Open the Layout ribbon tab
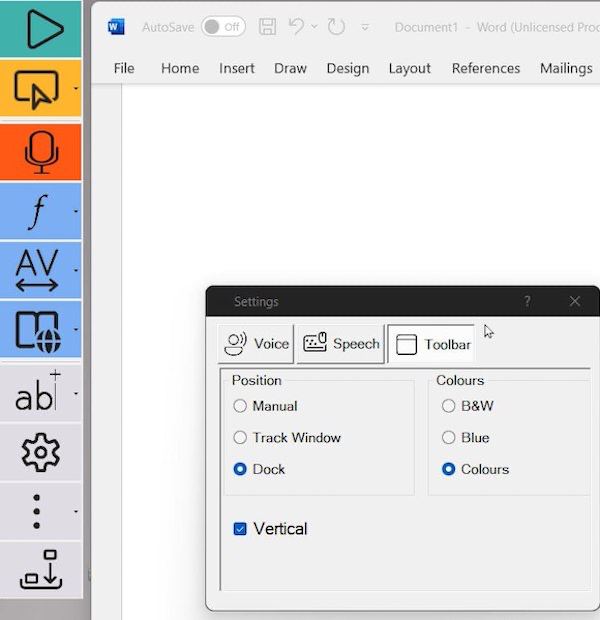 [409, 68]
